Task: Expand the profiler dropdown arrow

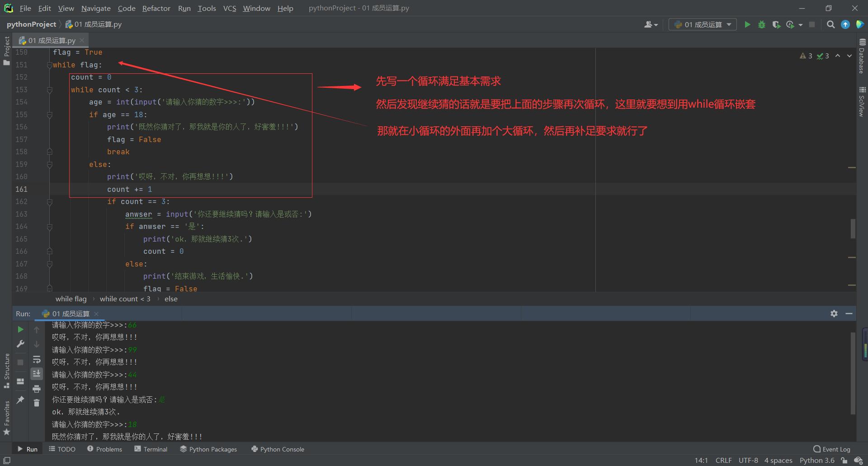Action: [801, 25]
